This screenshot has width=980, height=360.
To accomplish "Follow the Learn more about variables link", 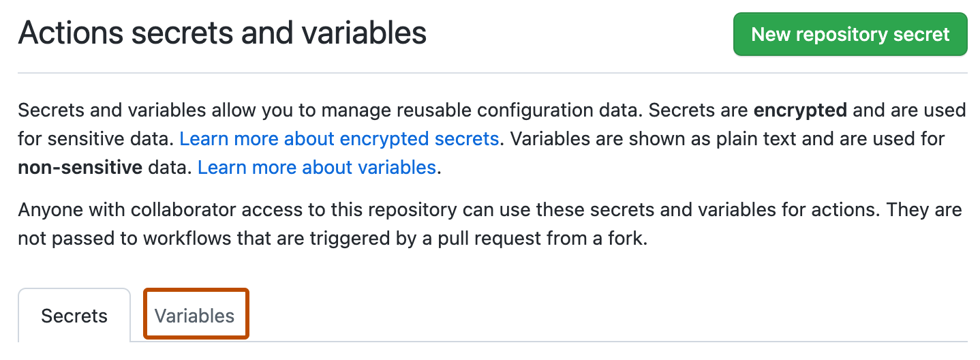I will click(x=316, y=167).
